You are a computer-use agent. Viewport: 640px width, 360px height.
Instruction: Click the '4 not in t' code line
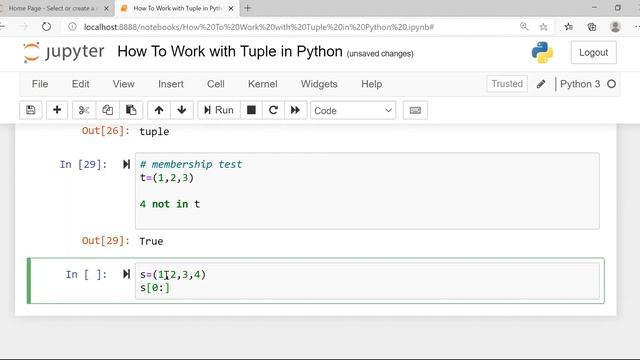click(x=170, y=204)
